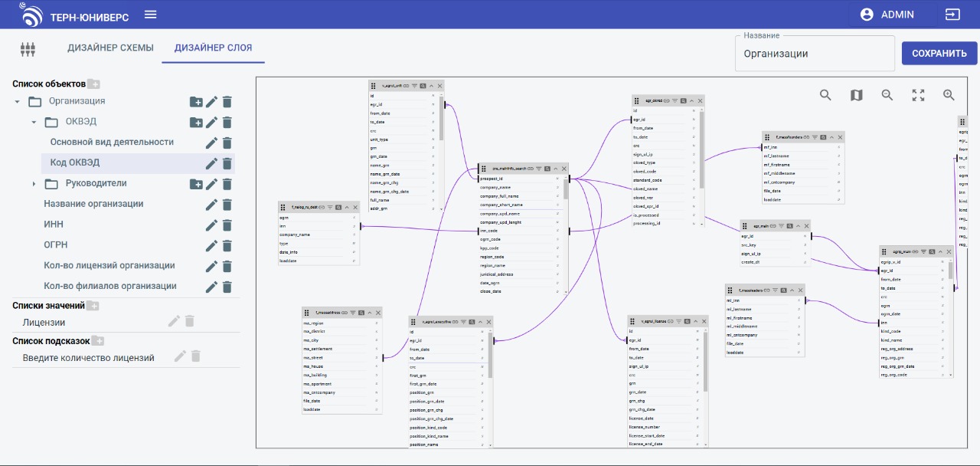Delete the ОКВЭД folder
Image resolution: width=980 pixels, height=466 pixels.
[227, 122]
